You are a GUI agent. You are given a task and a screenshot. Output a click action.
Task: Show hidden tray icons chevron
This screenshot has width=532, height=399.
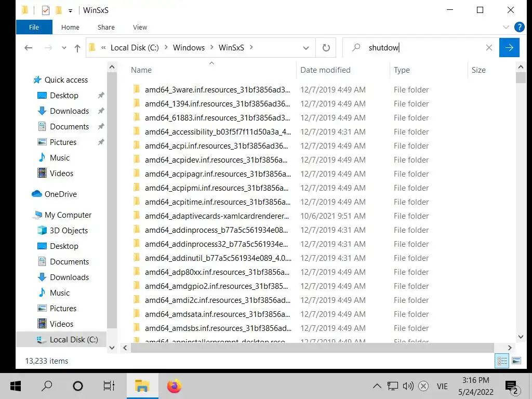(x=377, y=386)
